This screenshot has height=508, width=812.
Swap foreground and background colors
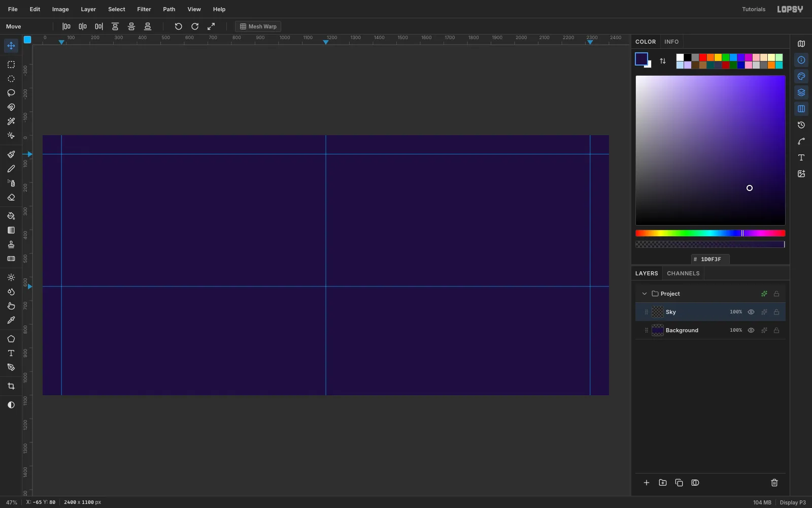click(x=663, y=61)
